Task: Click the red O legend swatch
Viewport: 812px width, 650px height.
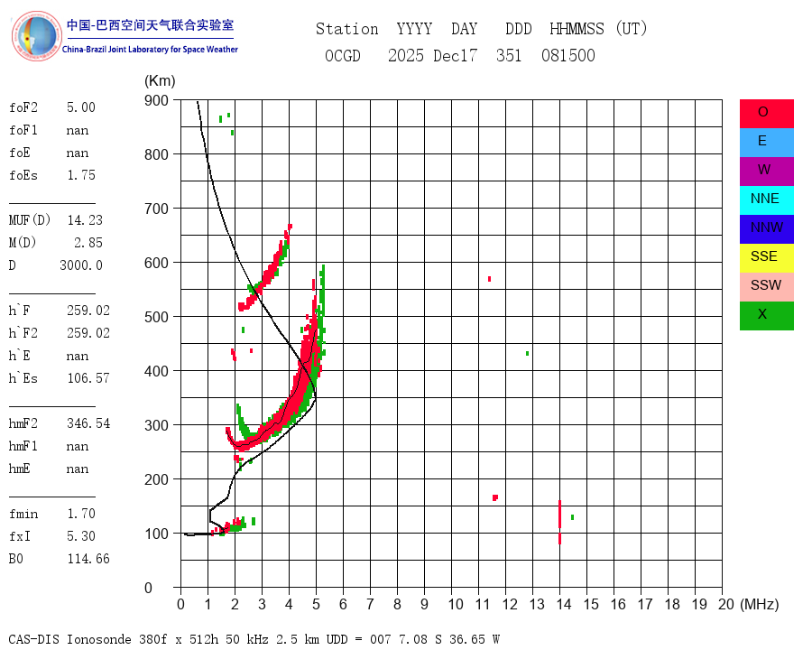Action: click(x=766, y=114)
